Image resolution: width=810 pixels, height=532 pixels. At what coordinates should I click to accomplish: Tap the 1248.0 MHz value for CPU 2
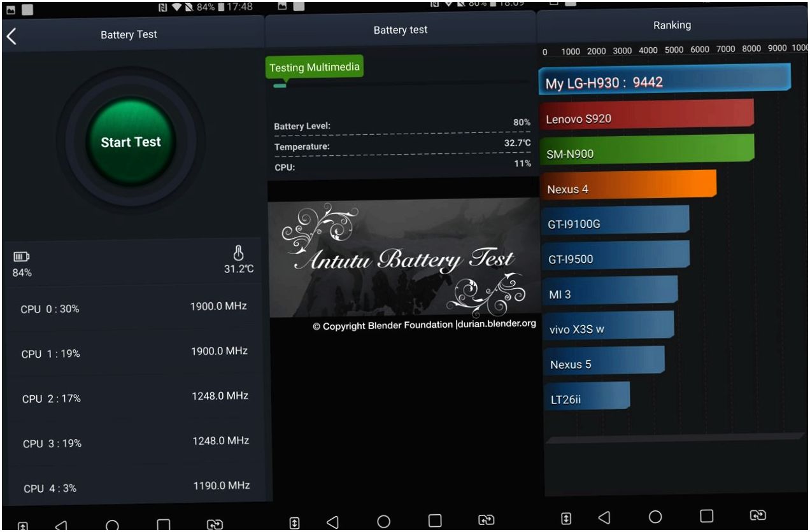(x=220, y=396)
